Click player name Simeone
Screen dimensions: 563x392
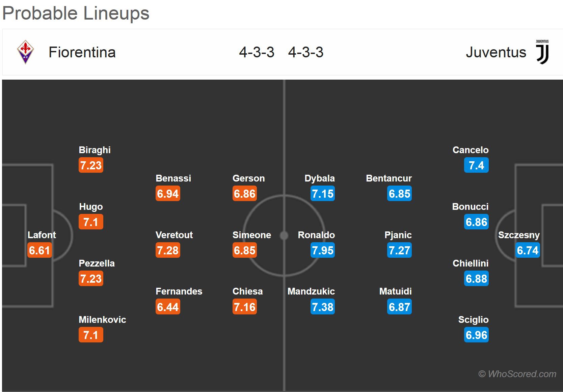tap(252, 235)
